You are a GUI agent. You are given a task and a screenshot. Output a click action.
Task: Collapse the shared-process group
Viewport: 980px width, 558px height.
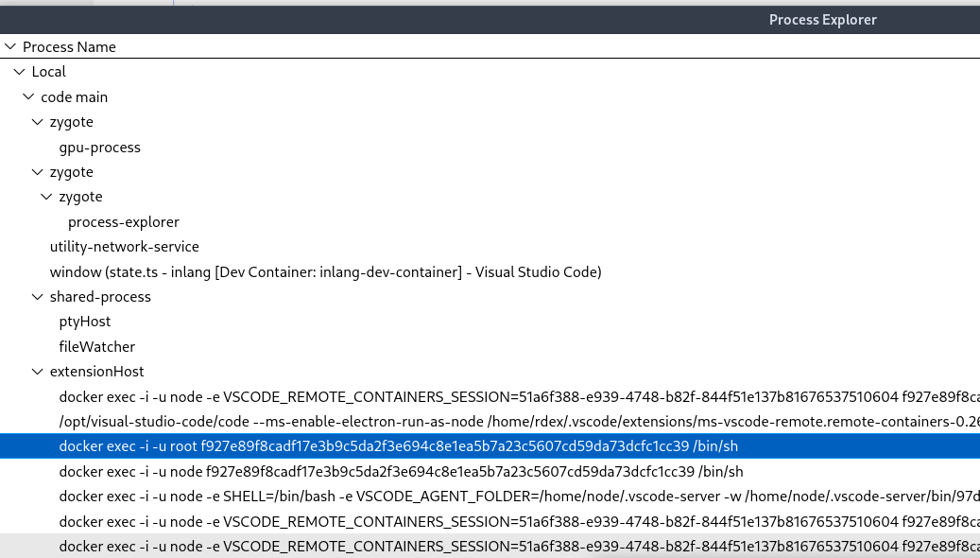pos(38,296)
